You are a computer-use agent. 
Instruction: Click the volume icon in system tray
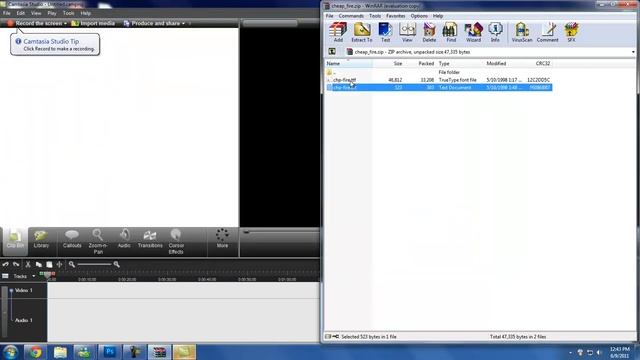[x=599, y=352]
